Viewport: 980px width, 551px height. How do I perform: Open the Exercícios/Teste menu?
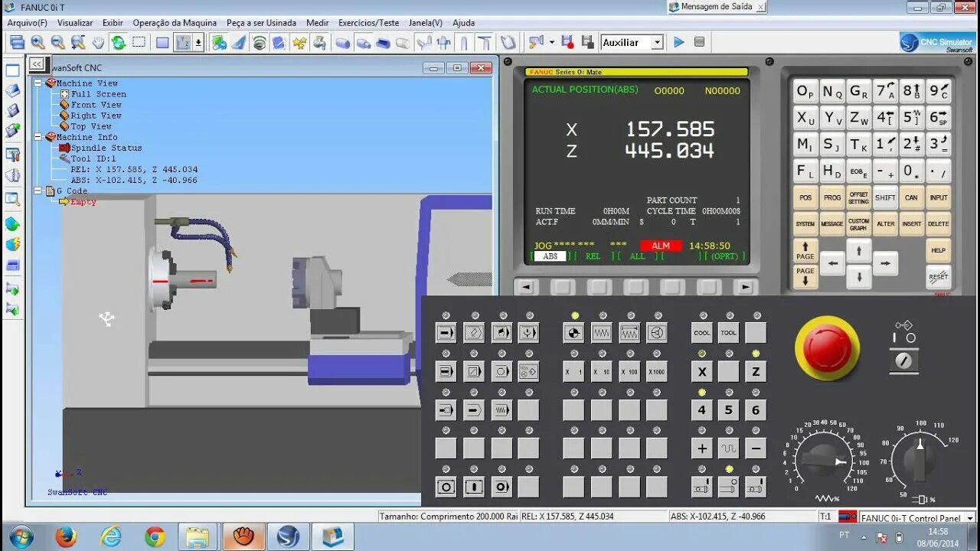369,23
